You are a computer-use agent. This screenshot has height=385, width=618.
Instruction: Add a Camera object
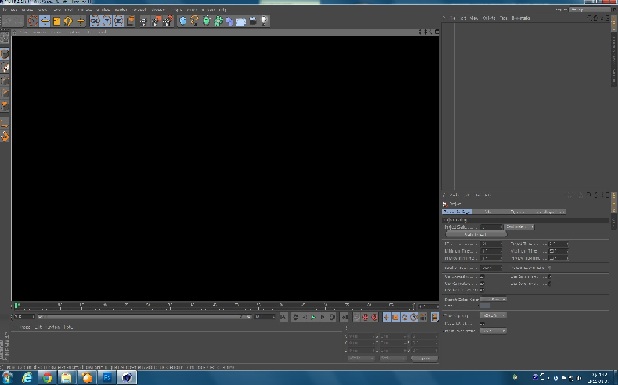[x=253, y=21]
